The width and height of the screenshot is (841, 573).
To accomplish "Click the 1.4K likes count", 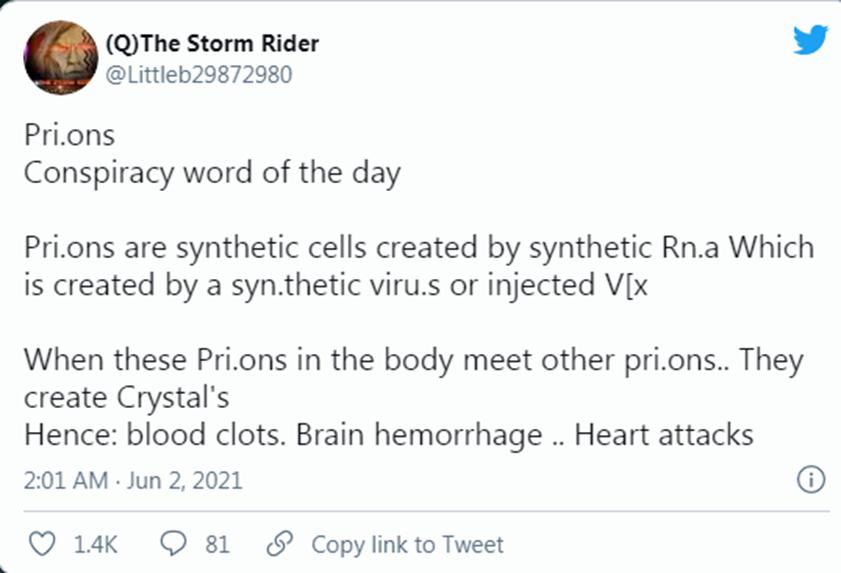I will pyautogui.click(x=97, y=544).
